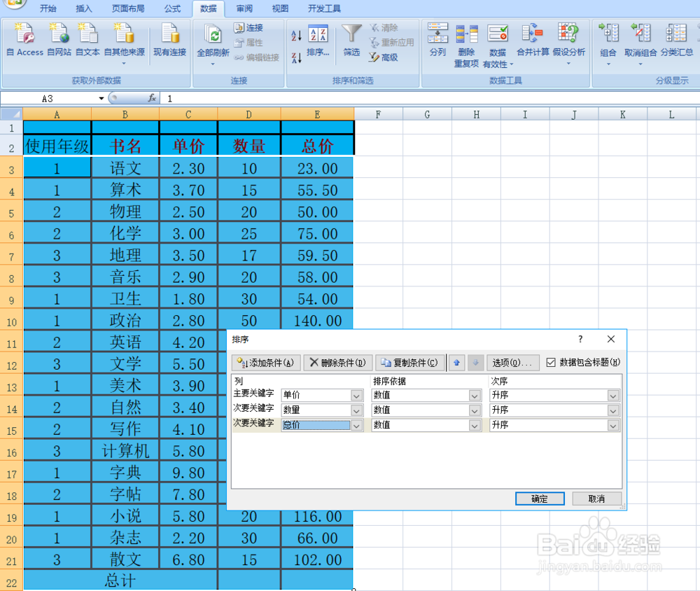Open the Name Box dropdown arrow
700x591 pixels.
[x=101, y=98]
